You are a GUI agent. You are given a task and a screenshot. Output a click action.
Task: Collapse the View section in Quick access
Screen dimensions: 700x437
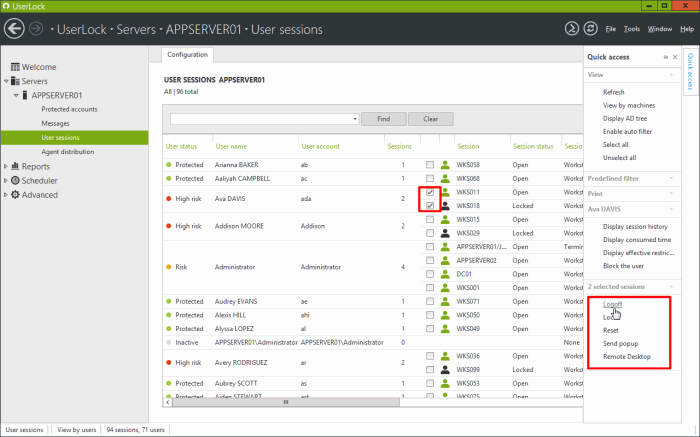[671, 75]
